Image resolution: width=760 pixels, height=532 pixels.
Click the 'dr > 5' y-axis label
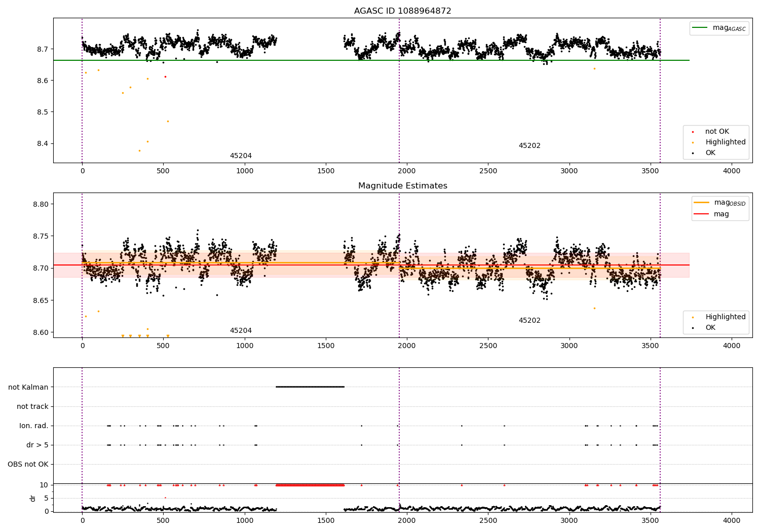point(37,445)
